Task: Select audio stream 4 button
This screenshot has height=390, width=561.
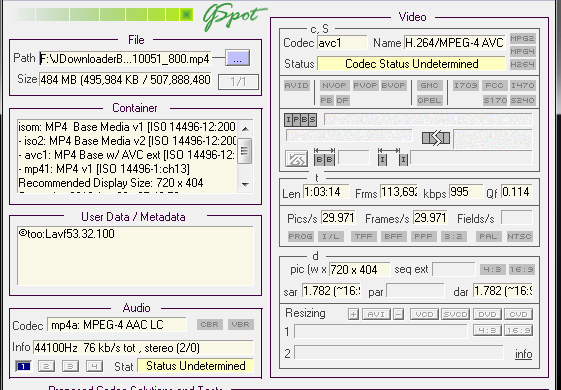Action: point(94,366)
